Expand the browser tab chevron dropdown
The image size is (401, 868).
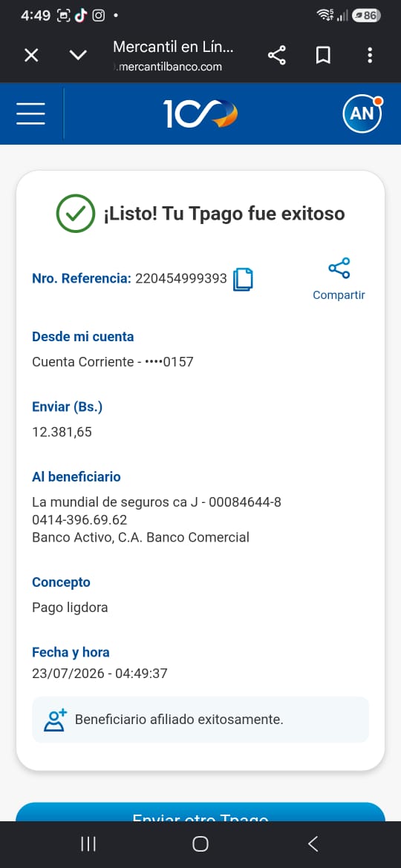click(78, 56)
